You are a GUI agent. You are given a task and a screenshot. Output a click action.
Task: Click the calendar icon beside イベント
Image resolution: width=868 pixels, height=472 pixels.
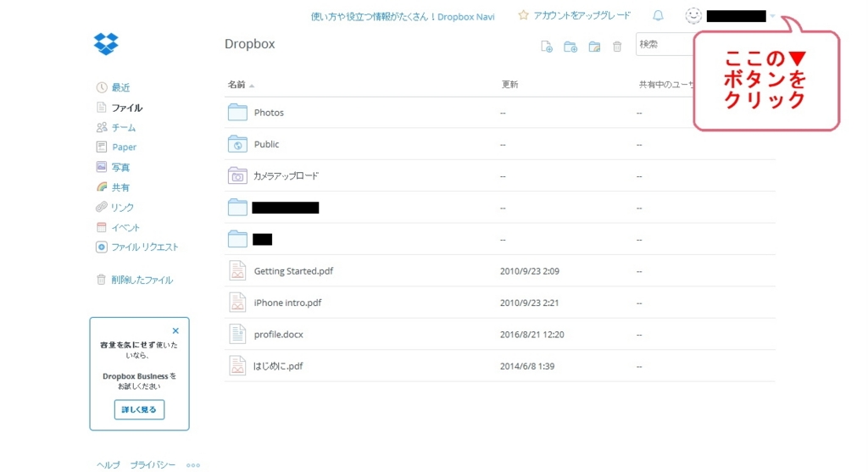point(102,227)
